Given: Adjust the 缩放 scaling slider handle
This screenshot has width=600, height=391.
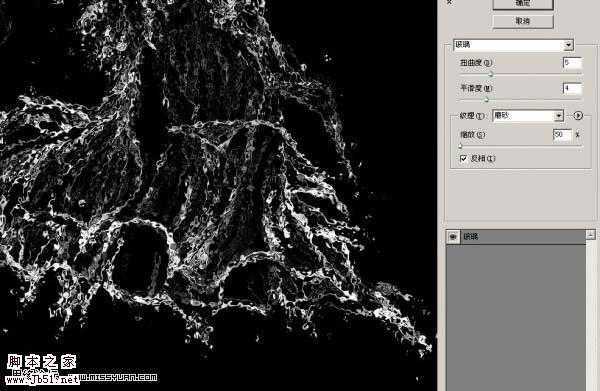Looking at the screenshot, I should click(x=460, y=146).
